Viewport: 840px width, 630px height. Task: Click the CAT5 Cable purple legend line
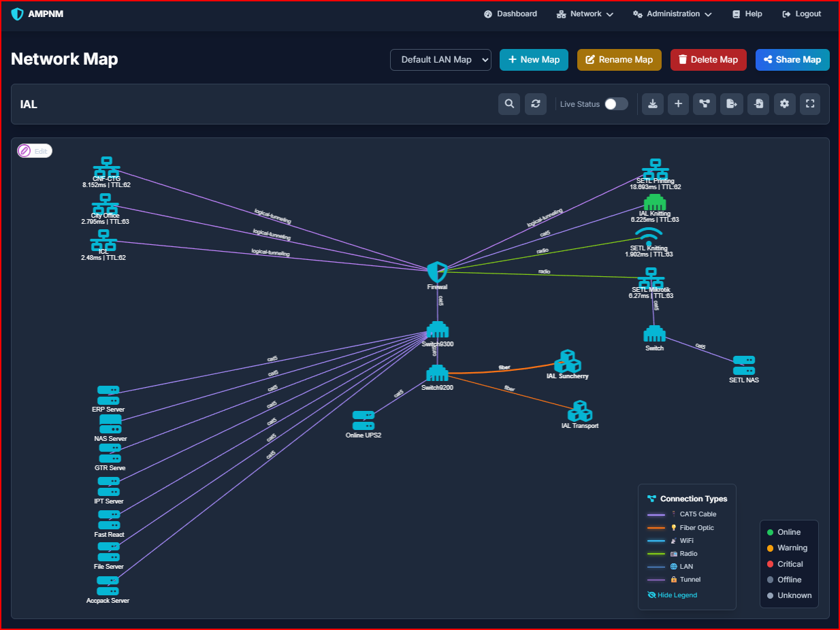[x=656, y=515]
